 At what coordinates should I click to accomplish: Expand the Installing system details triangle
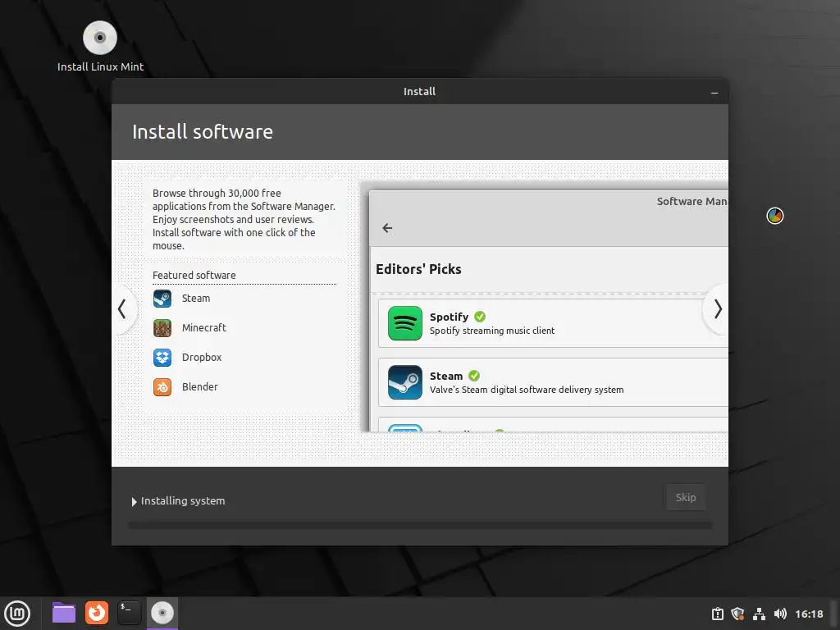click(x=134, y=502)
